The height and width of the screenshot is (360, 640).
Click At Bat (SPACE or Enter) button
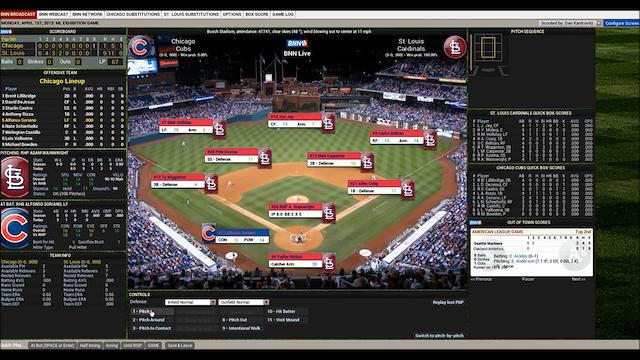[52, 345]
